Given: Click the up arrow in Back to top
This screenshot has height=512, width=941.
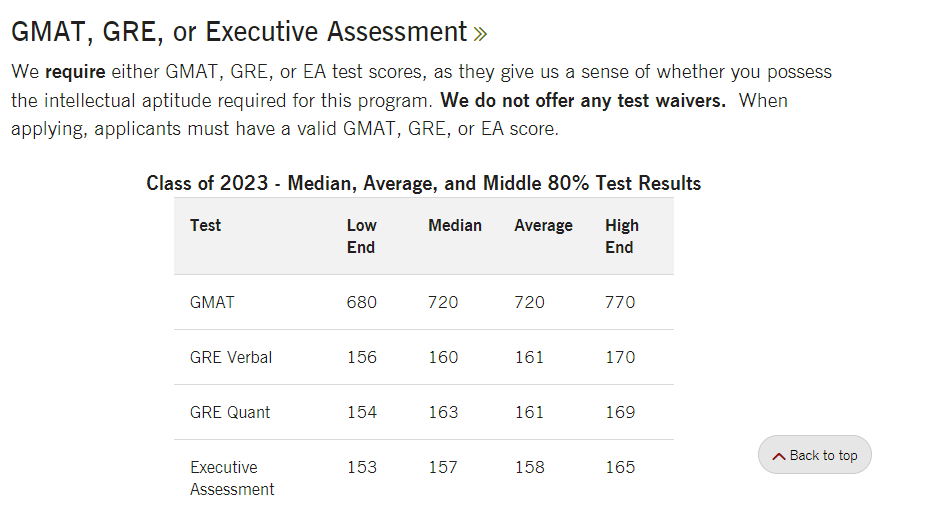Looking at the screenshot, I should pyautogui.click(x=778, y=456).
